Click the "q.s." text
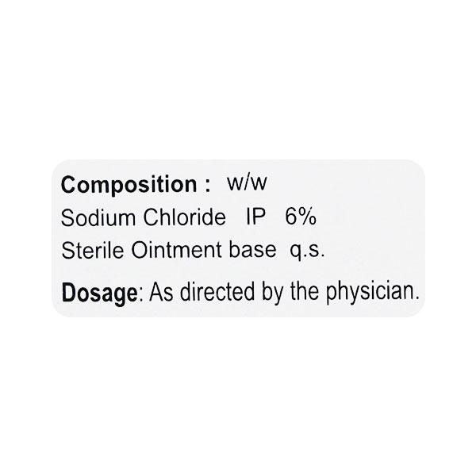The width and height of the screenshot is (476, 476). point(307,251)
